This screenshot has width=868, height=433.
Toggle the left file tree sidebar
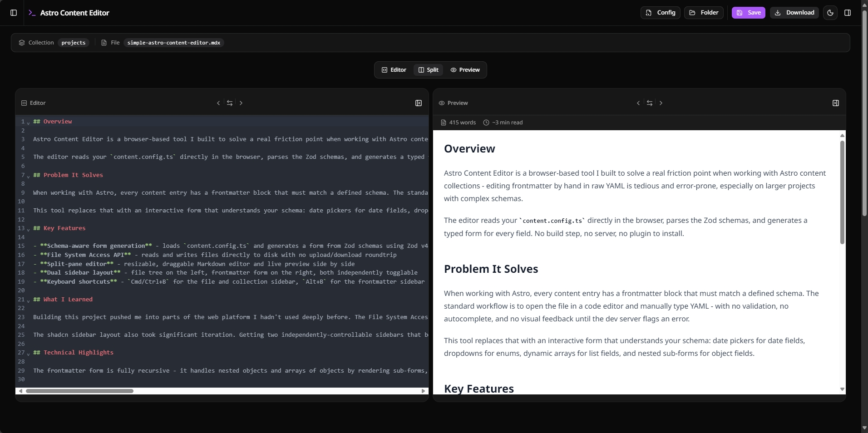(13, 13)
